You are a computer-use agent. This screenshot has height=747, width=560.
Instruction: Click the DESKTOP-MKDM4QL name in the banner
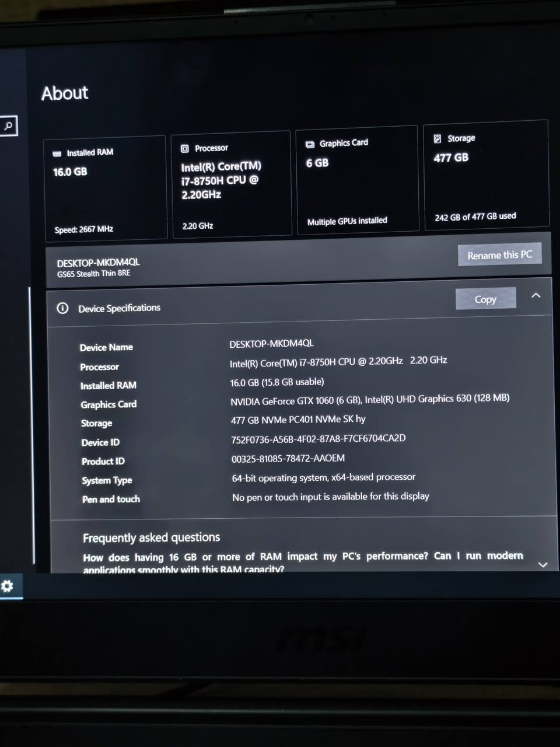98,263
